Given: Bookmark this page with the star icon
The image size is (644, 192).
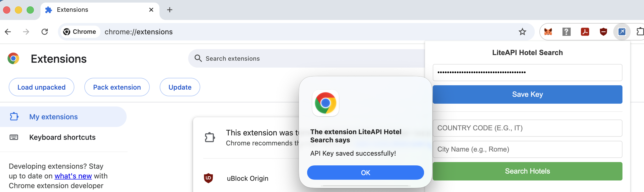Looking at the screenshot, I should pyautogui.click(x=522, y=32).
